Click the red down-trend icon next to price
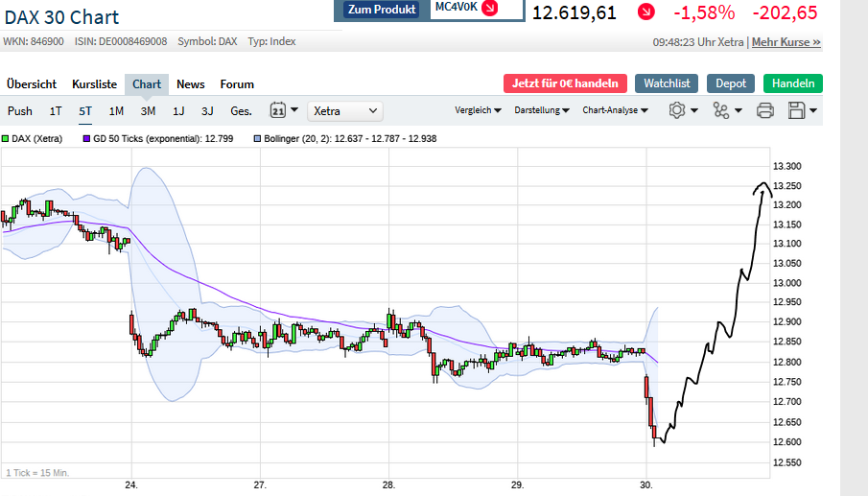The width and height of the screenshot is (868, 496). click(x=646, y=12)
